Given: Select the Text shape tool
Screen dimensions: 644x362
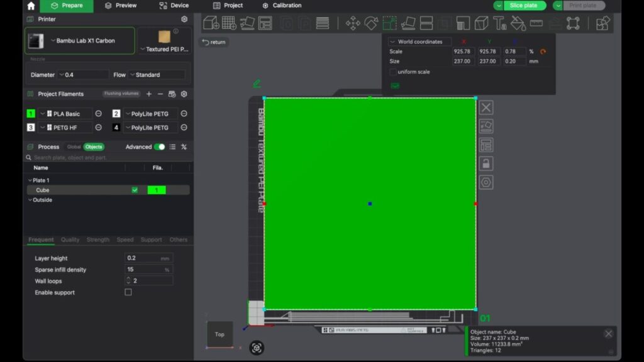Looking at the screenshot, I should point(499,23).
